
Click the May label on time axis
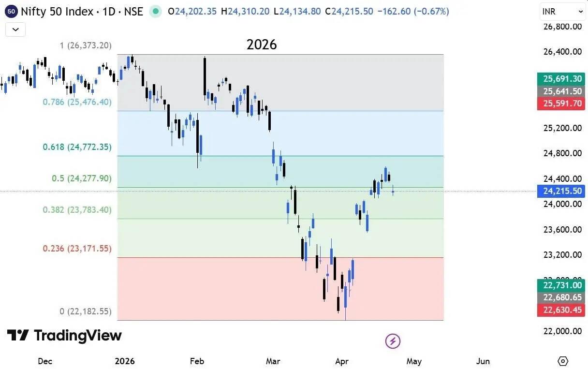coord(414,361)
